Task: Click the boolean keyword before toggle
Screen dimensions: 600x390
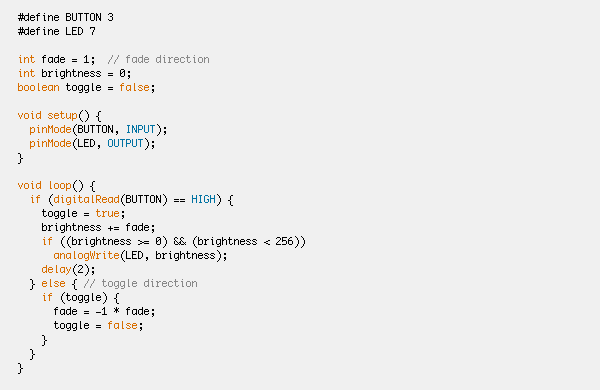Action: click(38, 87)
